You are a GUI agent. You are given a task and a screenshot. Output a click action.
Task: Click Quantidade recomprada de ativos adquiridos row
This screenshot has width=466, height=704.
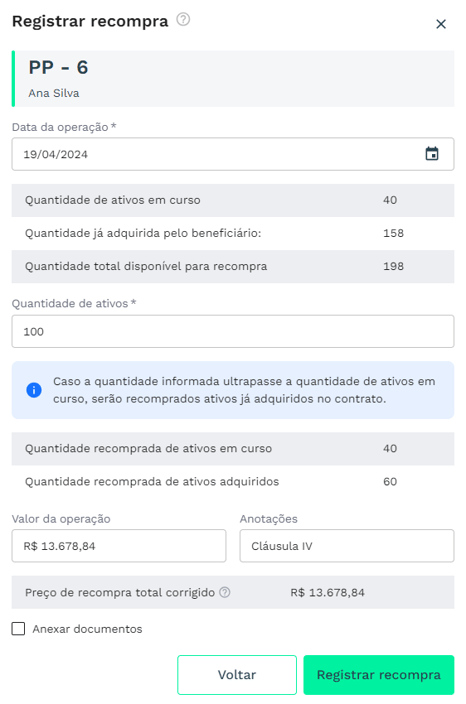[x=233, y=482]
